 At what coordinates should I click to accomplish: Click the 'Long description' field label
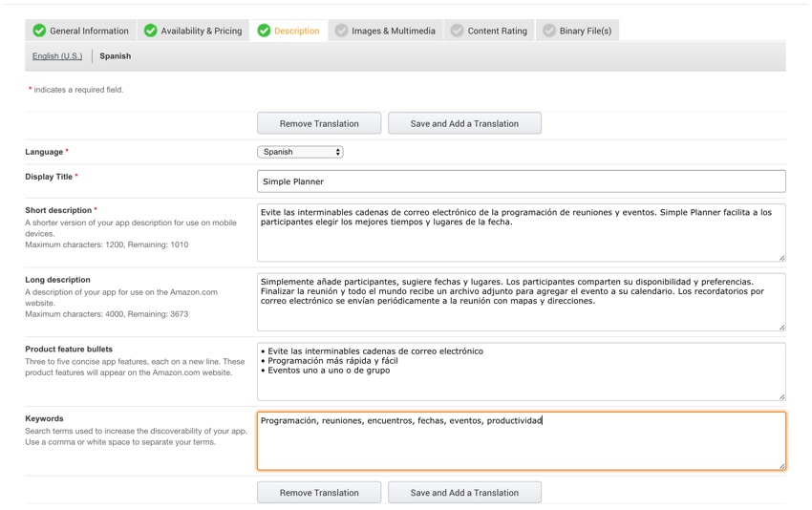(x=57, y=280)
